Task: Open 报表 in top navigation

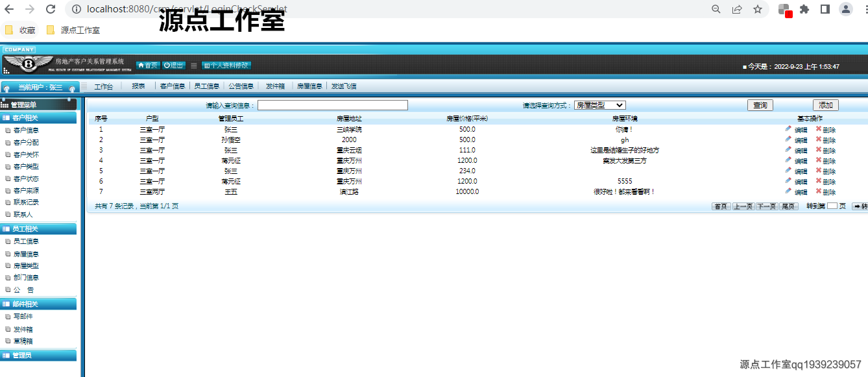Action: click(x=139, y=86)
